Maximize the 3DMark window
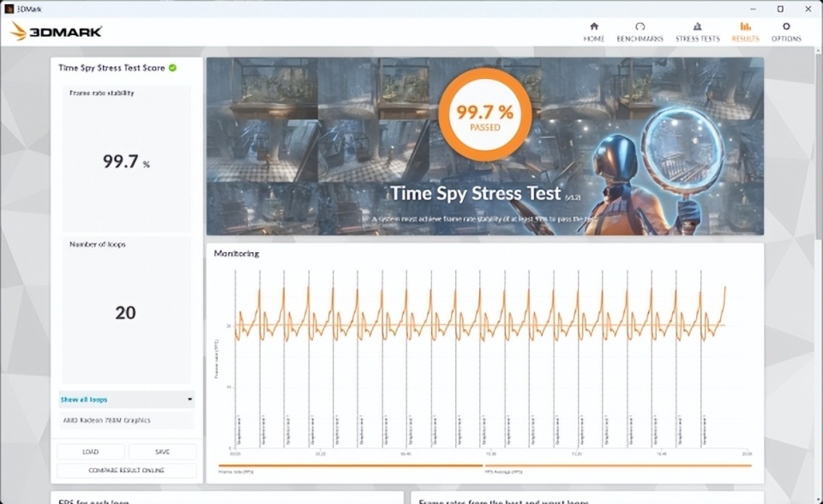The height and width of the screenshot is (504, 823). pos(779,9)
